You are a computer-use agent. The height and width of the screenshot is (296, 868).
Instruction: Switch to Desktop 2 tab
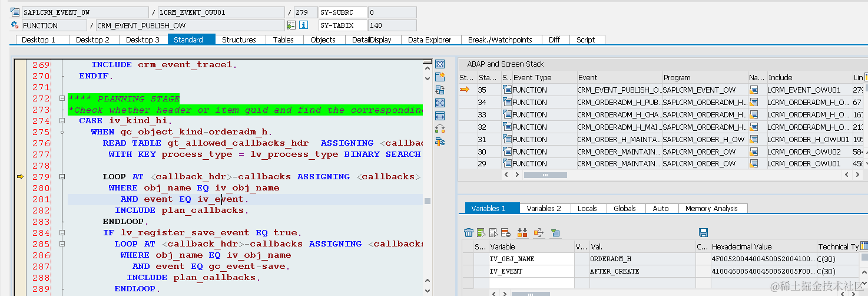93,40
